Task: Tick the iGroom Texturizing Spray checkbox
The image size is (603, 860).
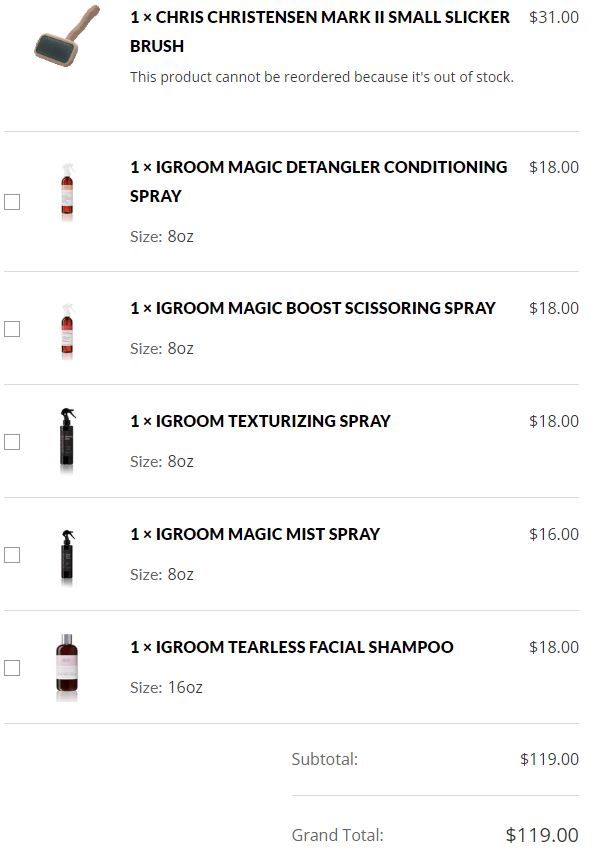Action: point(12,442)
